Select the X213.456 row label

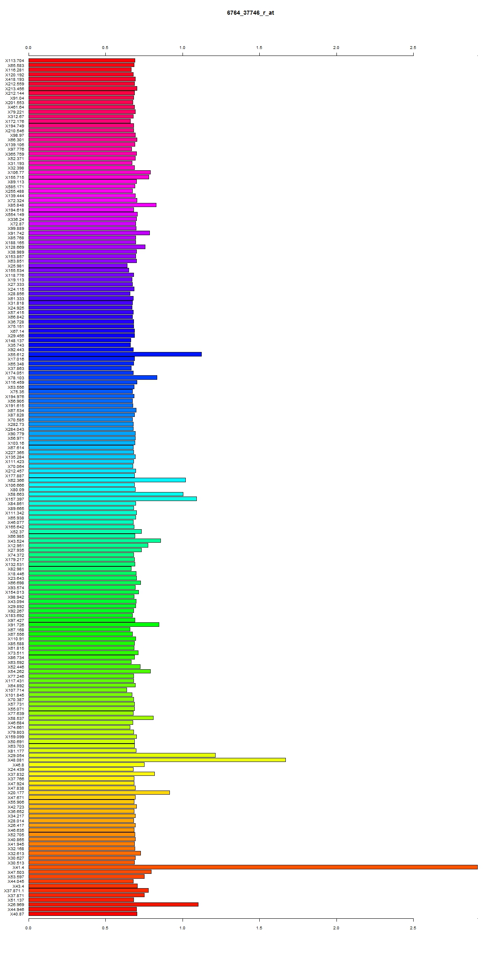coord(15,89)
